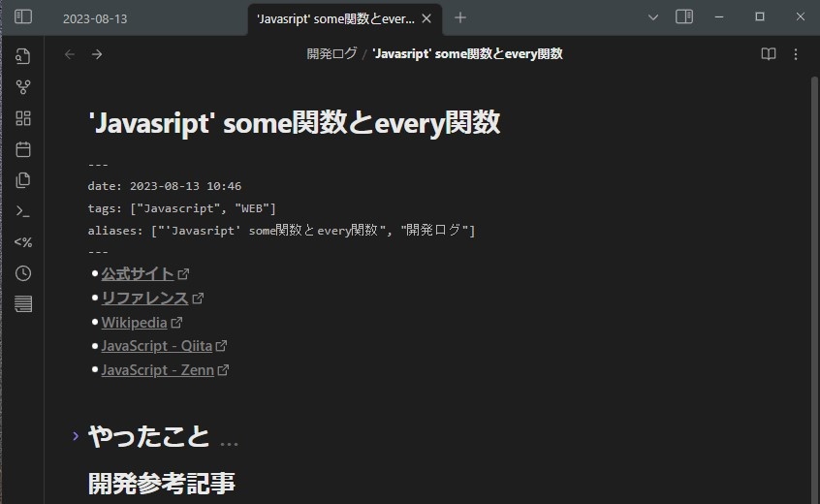Open more options three-dot menu
The height and width of the screenshot is (504, 820).
(x=796, y=54)
